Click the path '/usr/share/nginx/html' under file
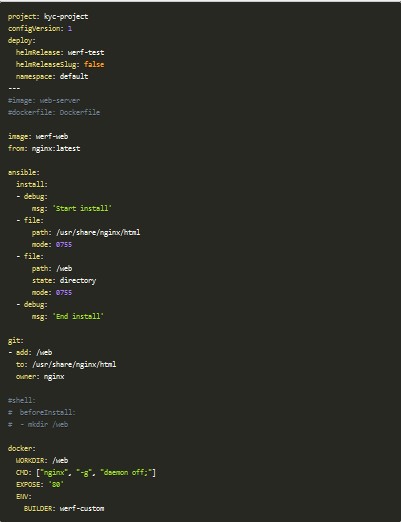 pyautogui.click(x=98, y=232)
